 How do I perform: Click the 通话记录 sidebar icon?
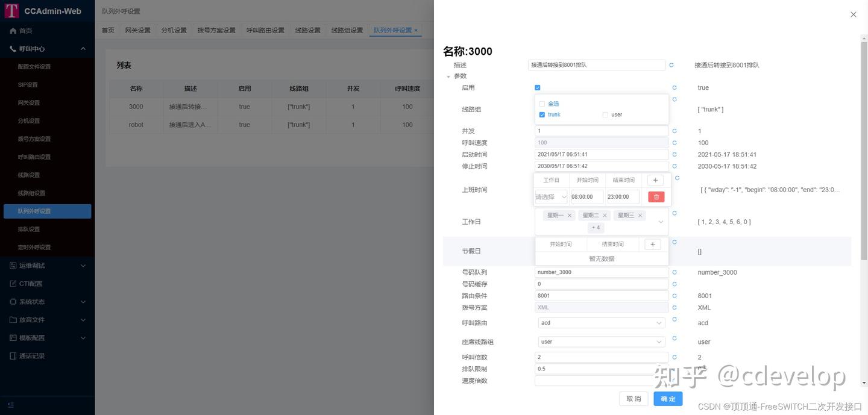[13, 355]
